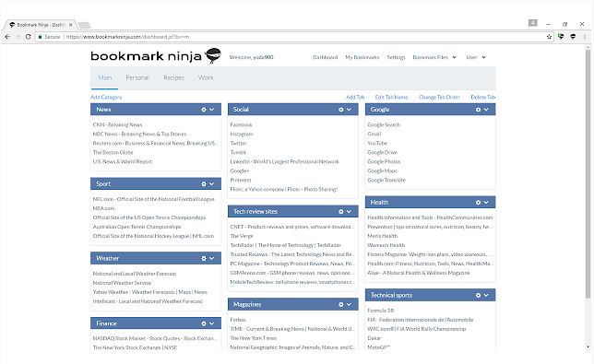The height and width of the screenshot is (364, 594).
Task: Open Google category gear settings
Action: click(478, 110)
